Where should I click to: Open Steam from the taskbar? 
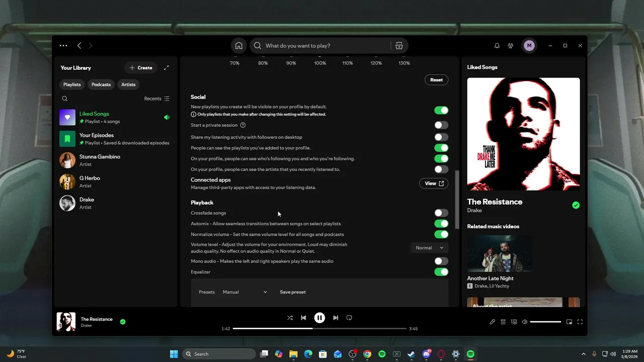[x=411, y=354]
